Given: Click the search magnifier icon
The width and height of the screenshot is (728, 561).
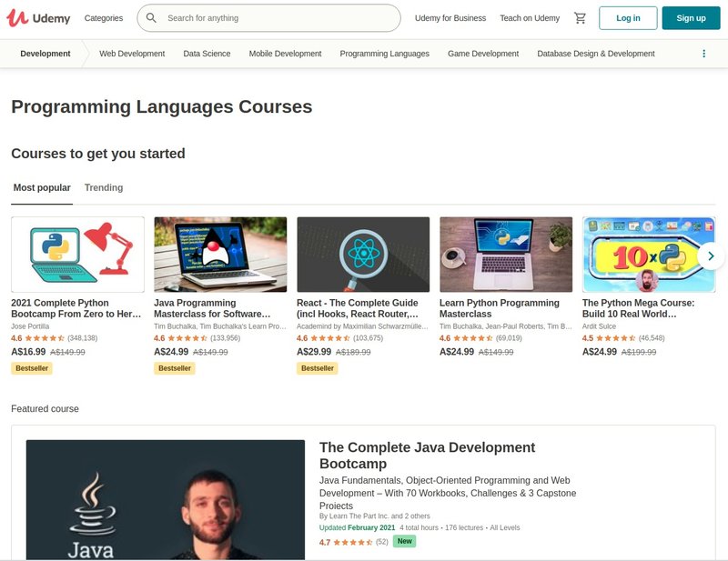Looking at the screenshot, I should (x=151, y=18).
